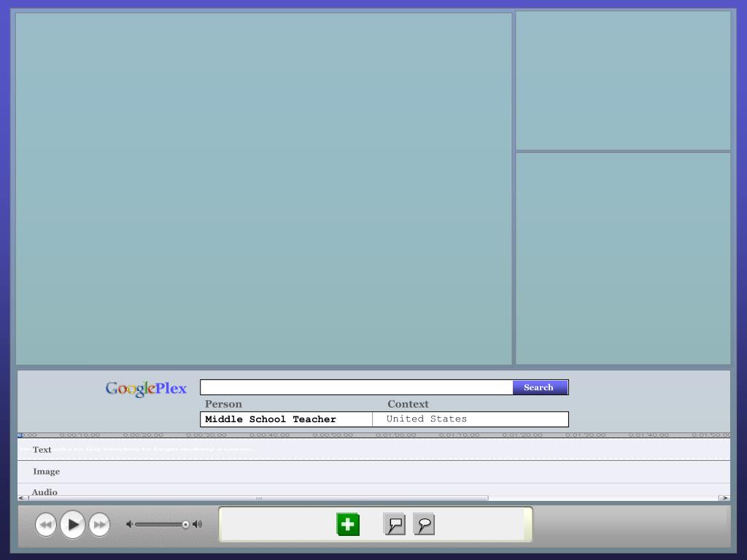This screenshot has height=560, width=747.
Task: Click the large main preview pane
Action: coord(264,189)
